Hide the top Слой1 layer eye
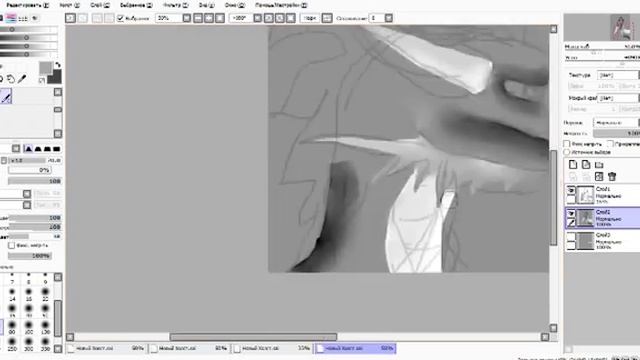 (571, 190)
